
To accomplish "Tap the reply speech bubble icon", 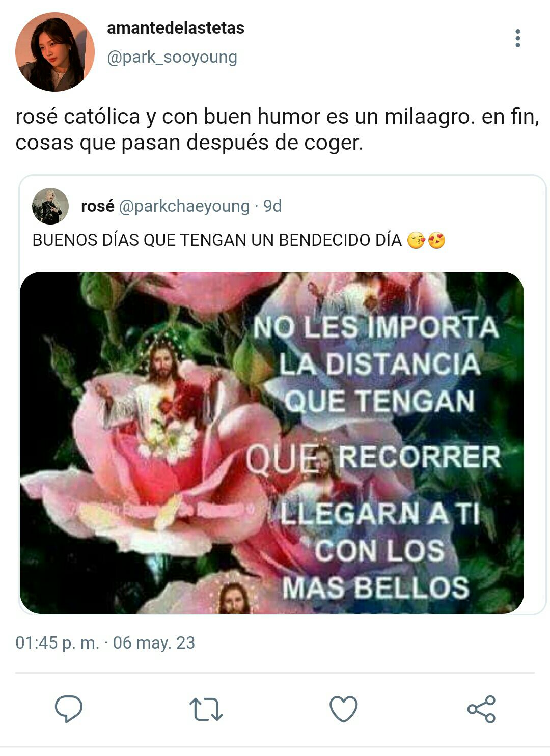I will pos(69,709).
